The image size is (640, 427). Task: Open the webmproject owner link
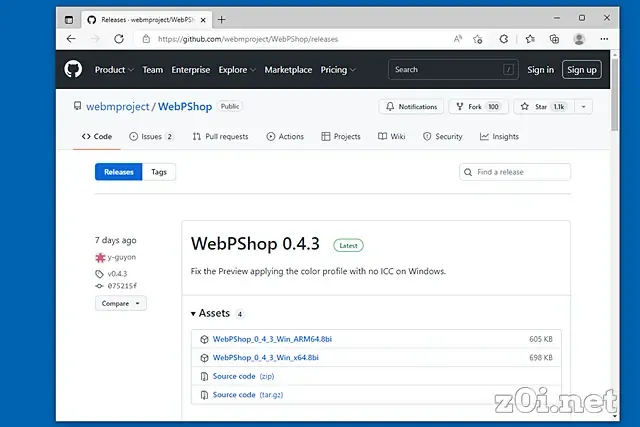coord(118,107)
